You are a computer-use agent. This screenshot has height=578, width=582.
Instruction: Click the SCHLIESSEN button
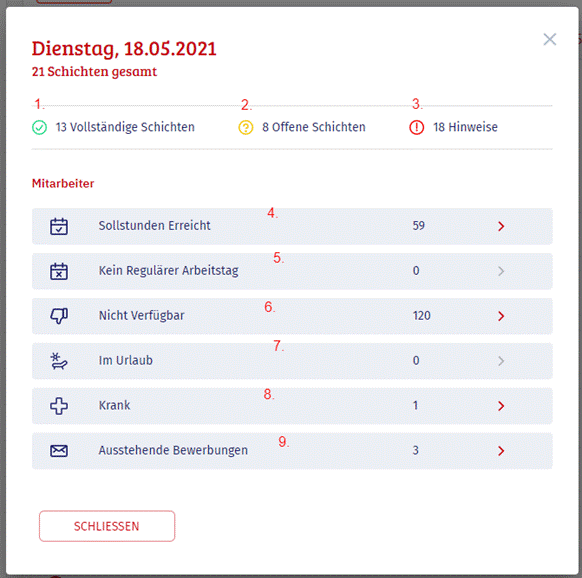point(107,526)
